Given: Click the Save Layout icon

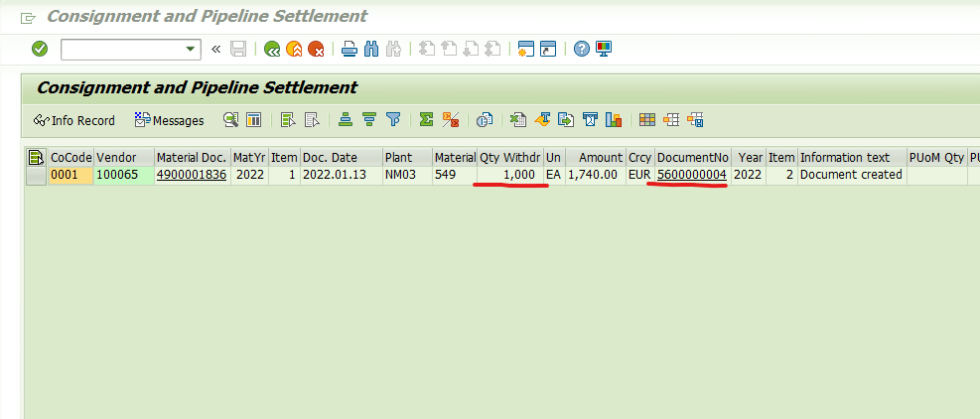Looking at the screenshot, I should point(695,120).
